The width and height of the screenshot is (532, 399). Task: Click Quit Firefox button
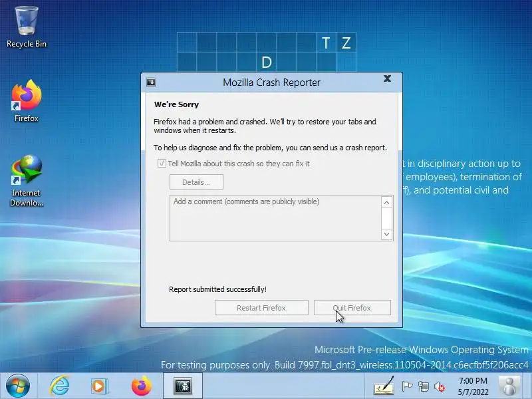point(352,308)
